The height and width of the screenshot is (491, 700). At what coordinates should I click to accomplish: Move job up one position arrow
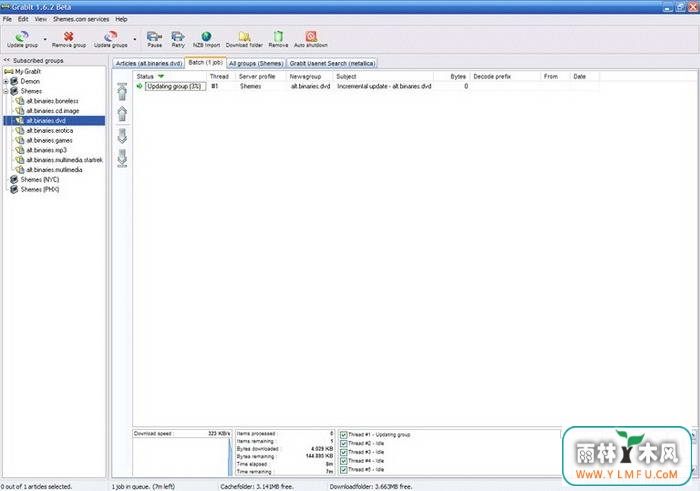(x=122, y=113)
